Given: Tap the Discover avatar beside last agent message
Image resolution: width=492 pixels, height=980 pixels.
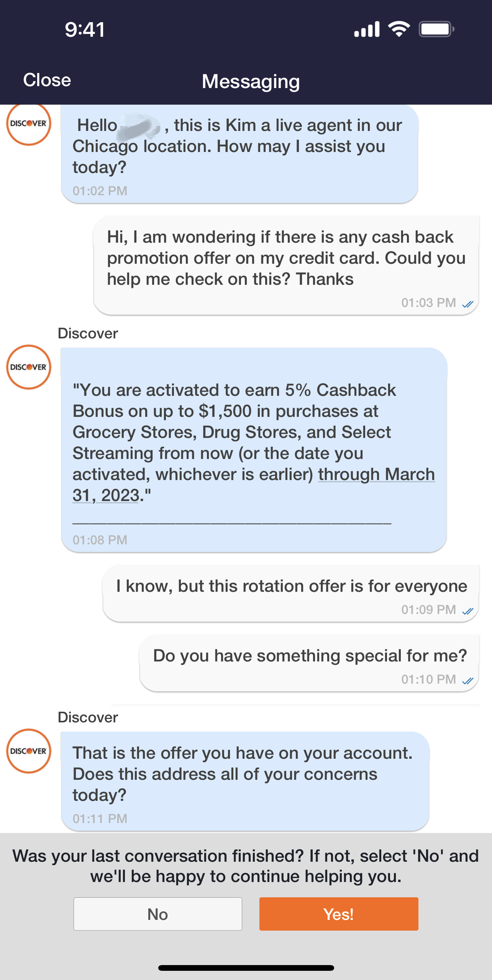Looking at the screenshot, I should pyautogui.click(x=29, y=751).
